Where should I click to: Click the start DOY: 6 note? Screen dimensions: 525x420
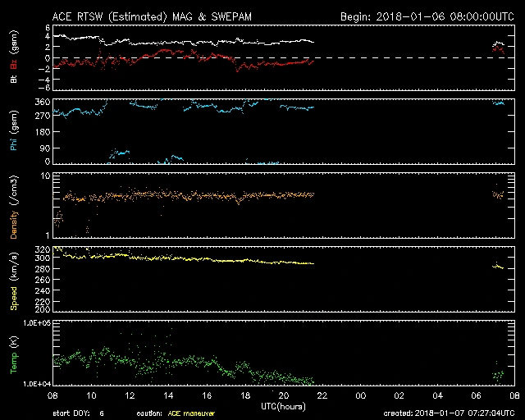[x=79, y=413]
